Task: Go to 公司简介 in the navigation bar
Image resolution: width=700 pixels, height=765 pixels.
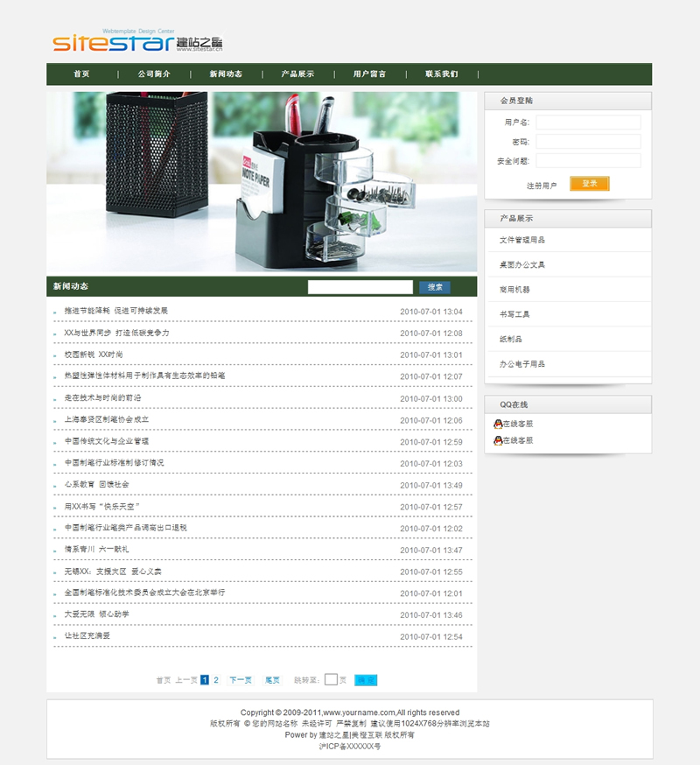Action: click(x=154, y=74)
